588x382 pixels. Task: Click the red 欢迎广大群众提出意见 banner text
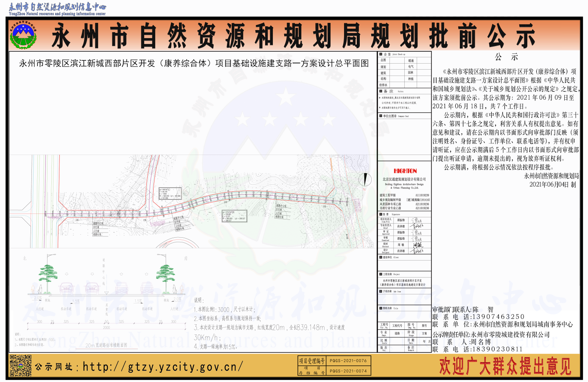(505, 367)
